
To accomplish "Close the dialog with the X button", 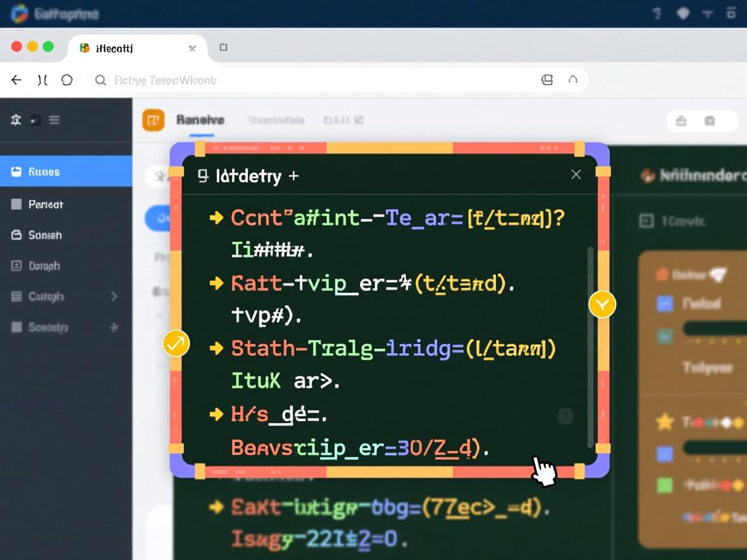I will pos(576,174).
